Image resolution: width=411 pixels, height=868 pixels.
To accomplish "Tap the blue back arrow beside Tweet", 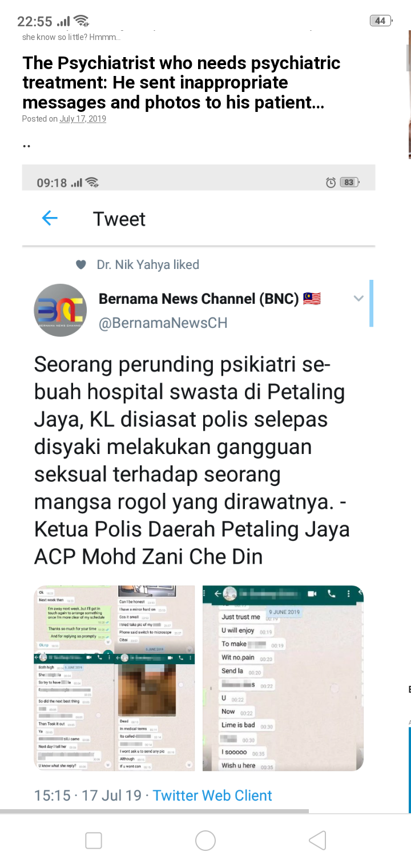I will [50, 218].
